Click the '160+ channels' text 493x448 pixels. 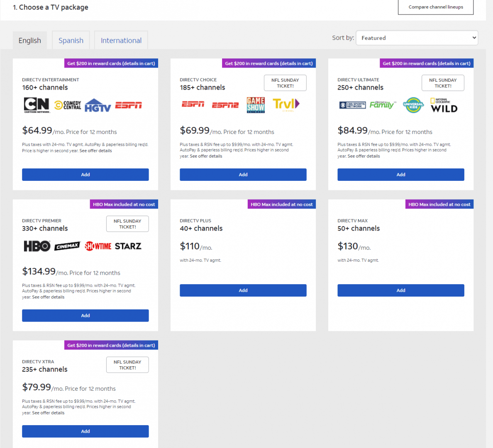coord(45,88)
